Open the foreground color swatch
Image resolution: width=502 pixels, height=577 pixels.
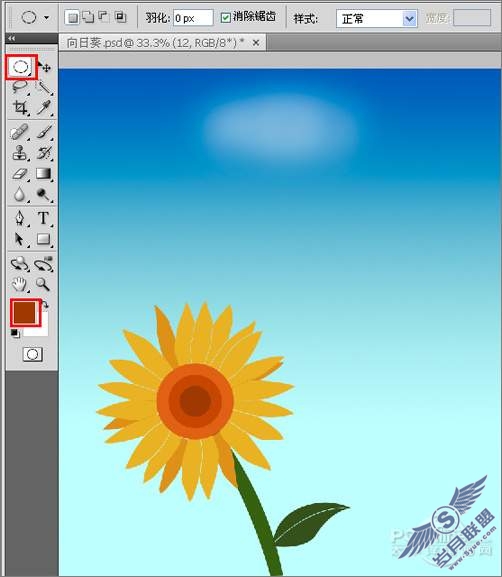pos(25,312)
